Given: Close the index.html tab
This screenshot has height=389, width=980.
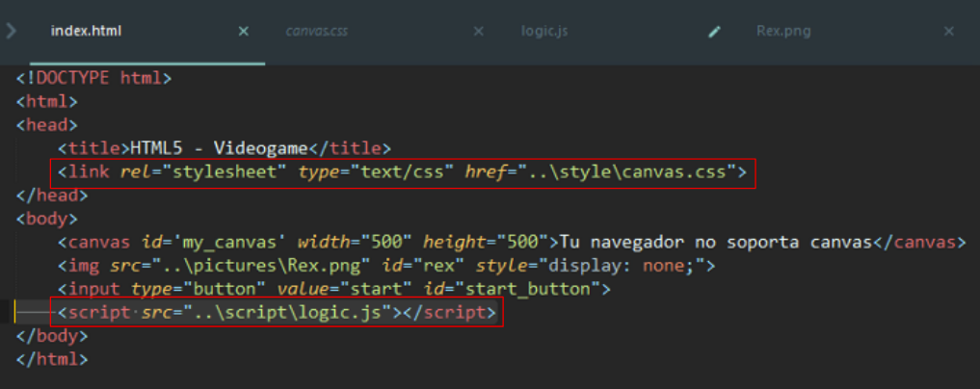Looking at the screenshot, I should [244, 31].
